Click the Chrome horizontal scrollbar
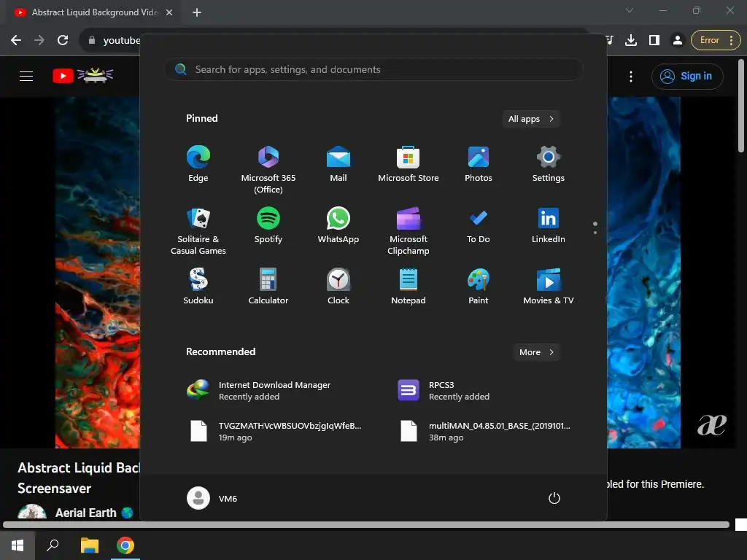The width and height of the screenshot is (747, 560). (x=366, y=525)
